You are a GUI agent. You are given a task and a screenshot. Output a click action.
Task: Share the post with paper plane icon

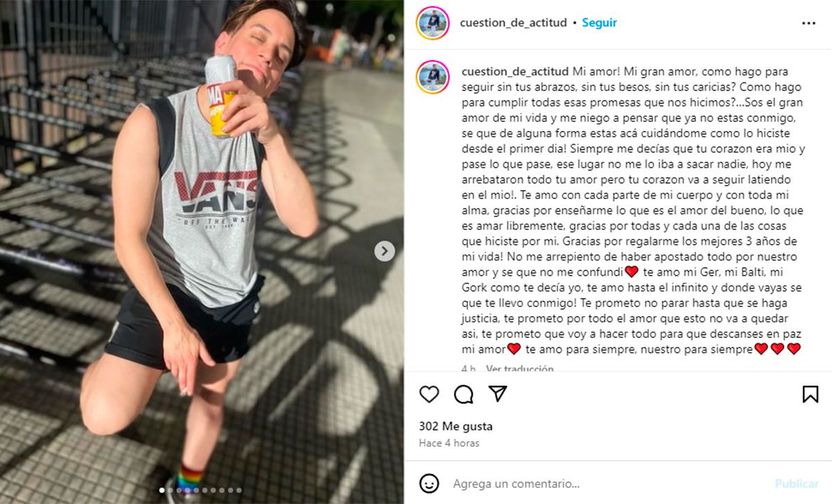(498, 394)
